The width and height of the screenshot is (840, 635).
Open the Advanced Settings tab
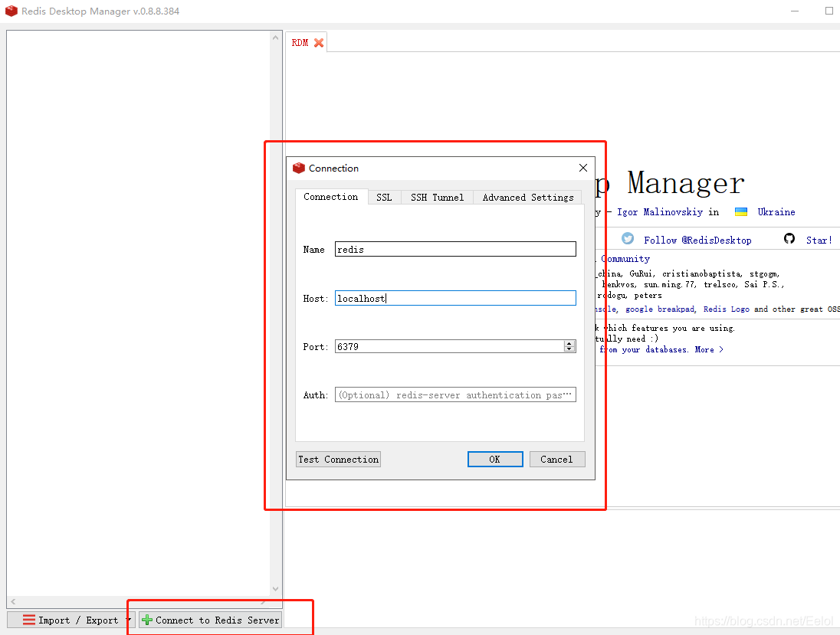click(527, 197)
